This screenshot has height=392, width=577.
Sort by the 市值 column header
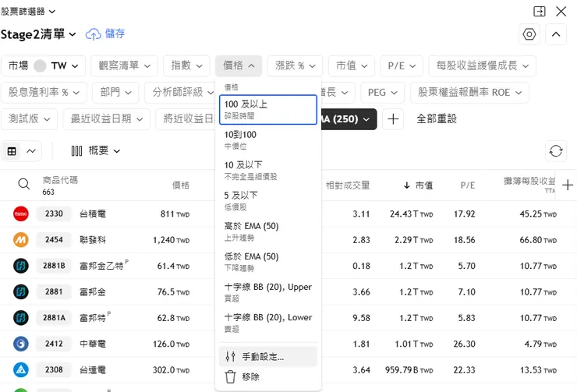(x=418, y=185)
